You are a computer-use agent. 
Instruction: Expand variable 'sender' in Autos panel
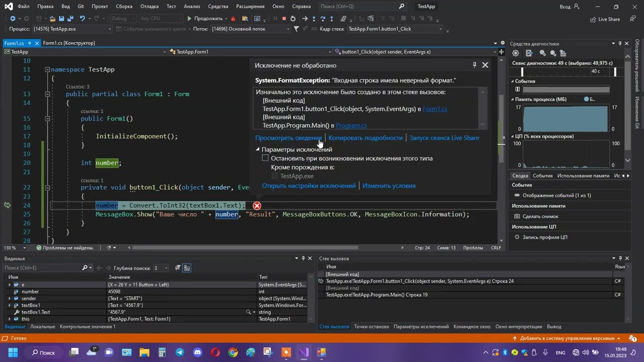[10, 299]
